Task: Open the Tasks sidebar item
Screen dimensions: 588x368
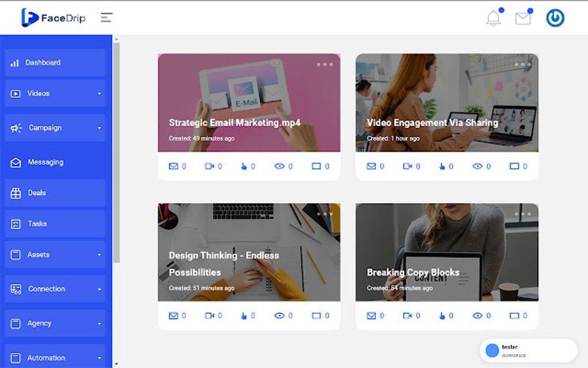Action: pos(55,224)
